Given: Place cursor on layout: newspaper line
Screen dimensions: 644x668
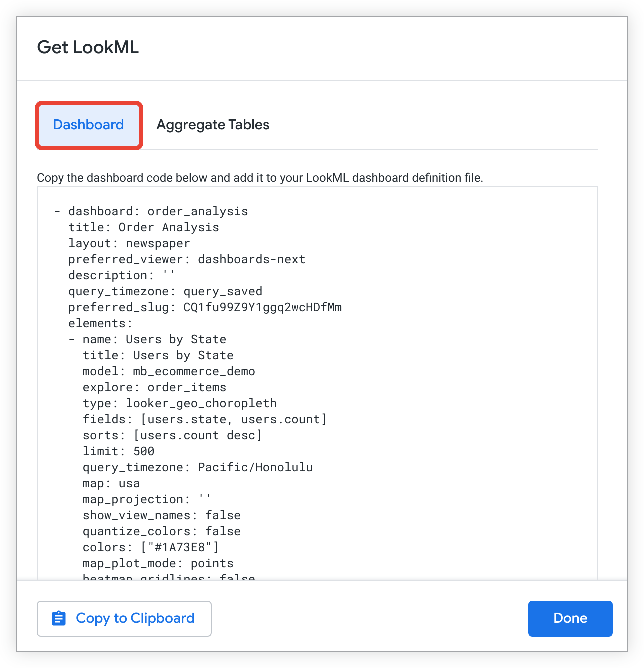Looking at the screenshot, I should coord(129,243).
